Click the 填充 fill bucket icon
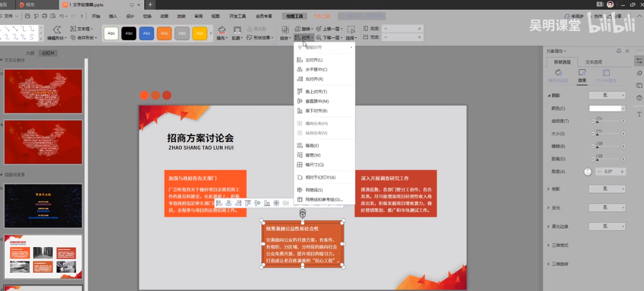 click(222, 30)
